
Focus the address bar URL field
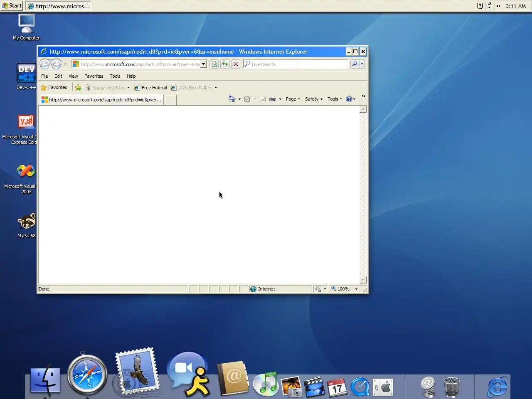coord(140,64)
